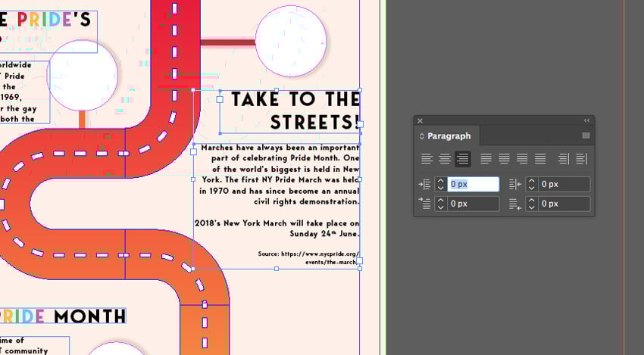
Task: Select the Paragraph panel tab
Action: [x=449, y=136]
